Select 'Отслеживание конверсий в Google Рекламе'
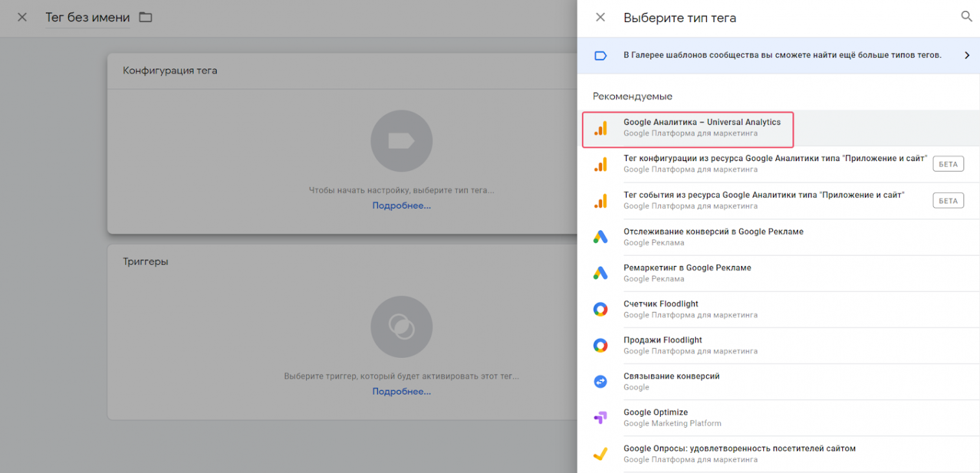Image resolution: width=980 pixels, height=473 pixels. (778, 237)
